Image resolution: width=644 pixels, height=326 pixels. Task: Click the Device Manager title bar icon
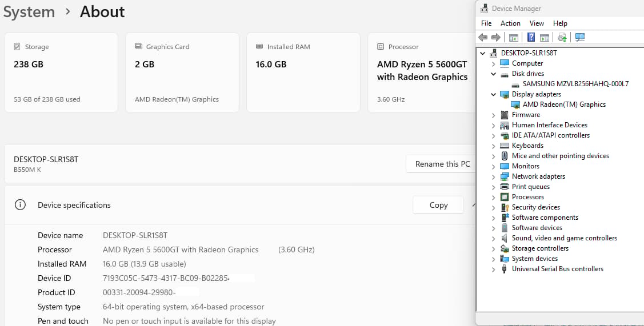(485, 8)
